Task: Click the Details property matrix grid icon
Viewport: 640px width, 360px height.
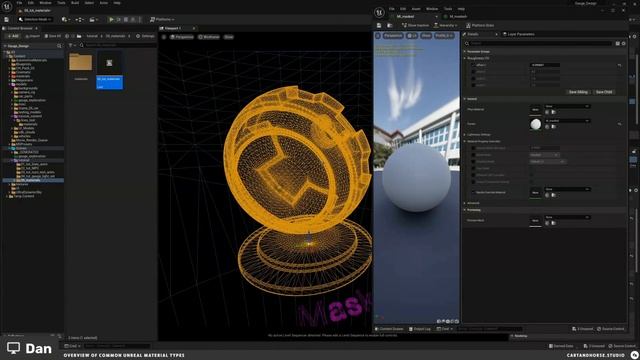Action: click(618, 43)
